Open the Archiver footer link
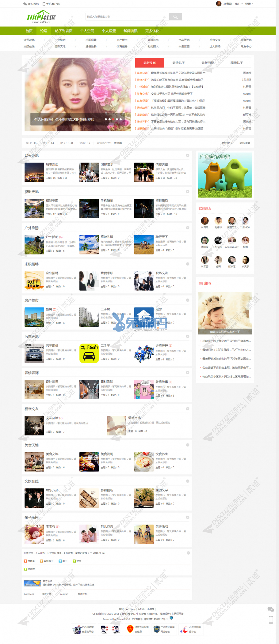The width and height of the screenshot is (279, 644). tap(131, 609)
